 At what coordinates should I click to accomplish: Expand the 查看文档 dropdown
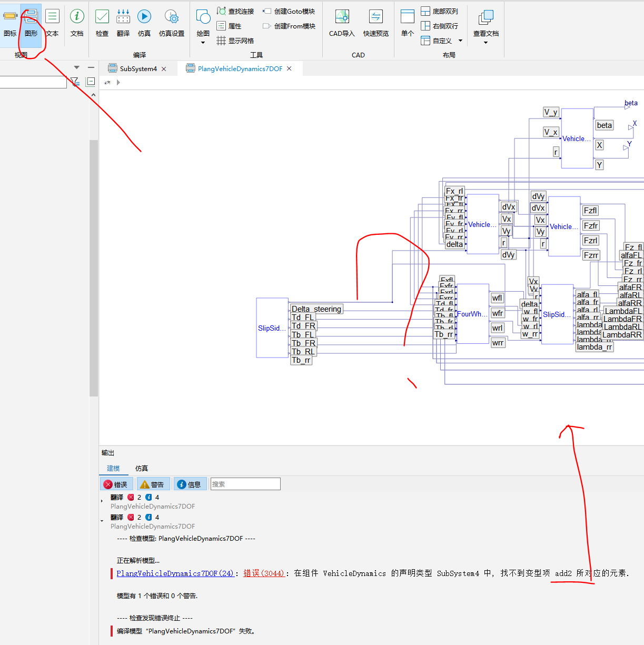[486, 43]
